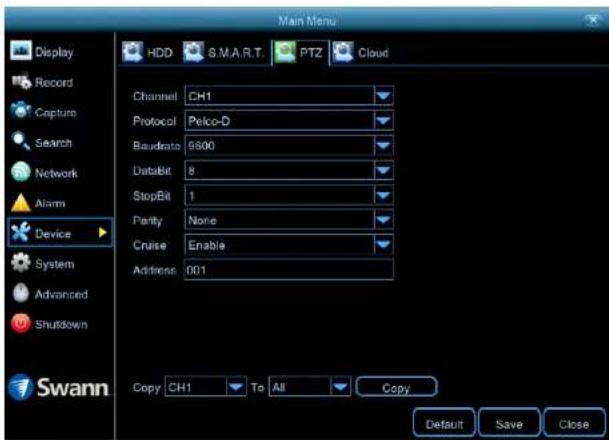609x440 pixels.
Task: Click the S.M.A.R.T. tab icon
Action: [x=193, y=52]
